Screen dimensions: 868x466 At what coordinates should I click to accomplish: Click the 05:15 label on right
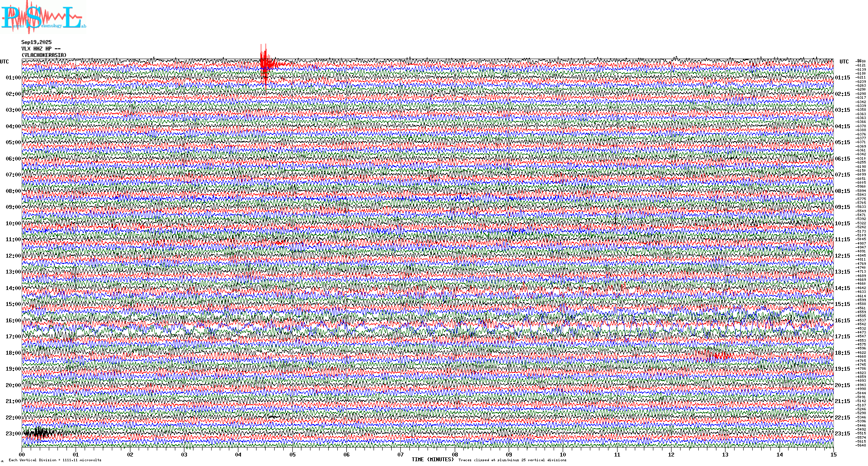click(843, 142)
